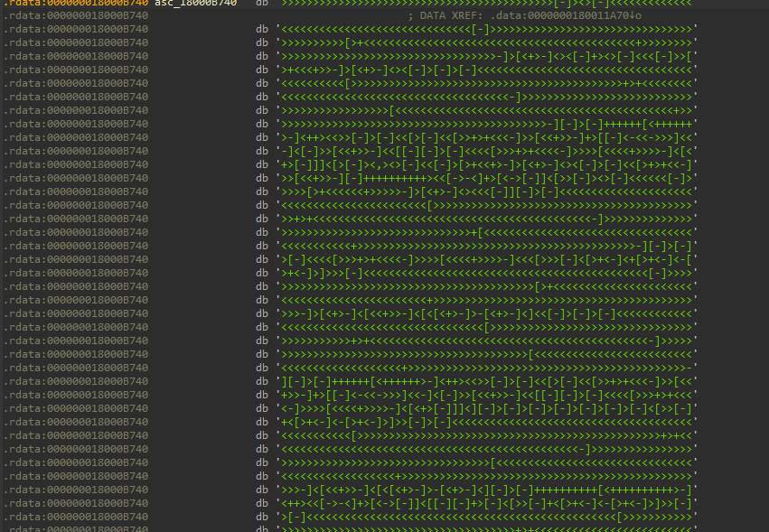769x532 pixels.
Task: Click the string line starting '>+<<<+>>-]>[<+>-]'
Action: coord(486,70)
